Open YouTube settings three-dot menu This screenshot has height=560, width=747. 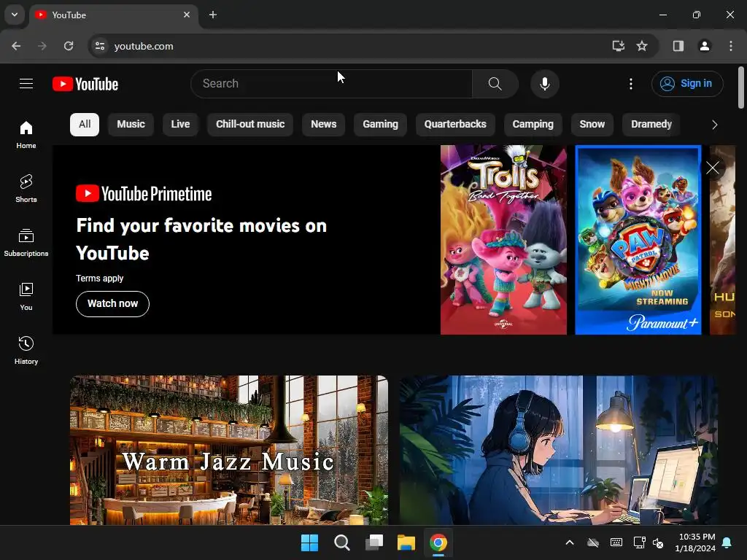click(x=631, y=84)
